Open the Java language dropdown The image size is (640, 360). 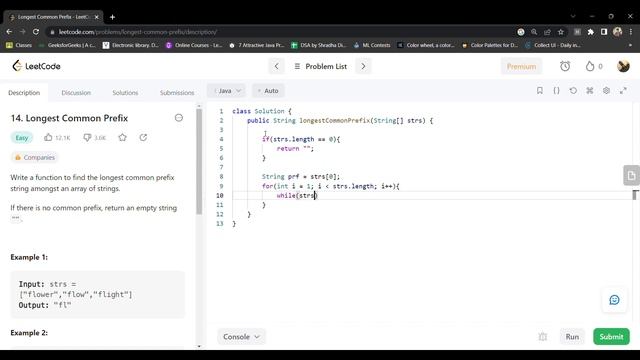pyautogui.click(x=227, y=91)
